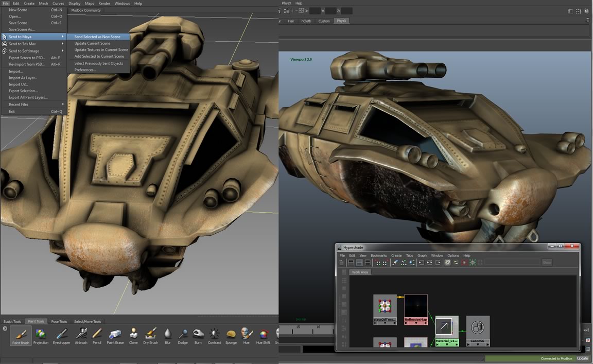The image size is (593, 364).
Task: Open Mudbox Community tab
Action: 86,10
